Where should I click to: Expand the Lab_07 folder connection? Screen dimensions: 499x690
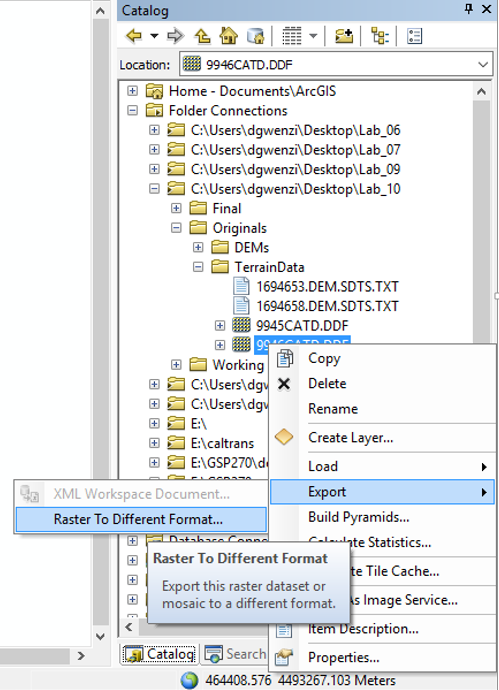tap(154, 149)
